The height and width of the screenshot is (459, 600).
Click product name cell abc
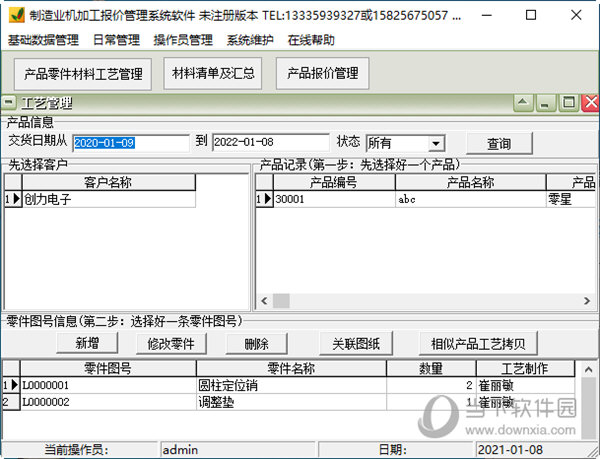tap(470, 199)
